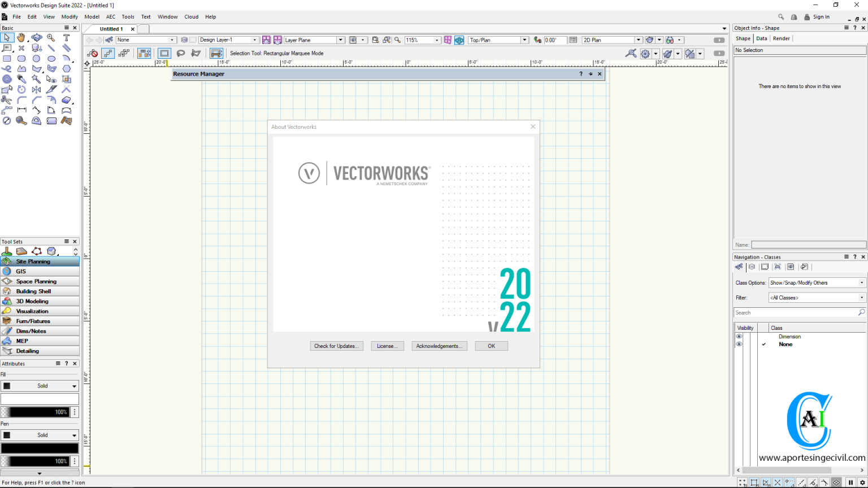Expand the Filter dropdown showing All Classes
Screen dimensions: 868x488
pyautogui.click(x=861, y=297)
